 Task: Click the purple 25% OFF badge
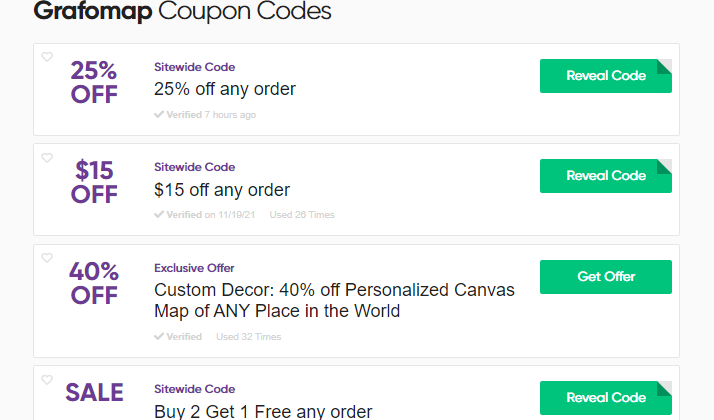94,82
